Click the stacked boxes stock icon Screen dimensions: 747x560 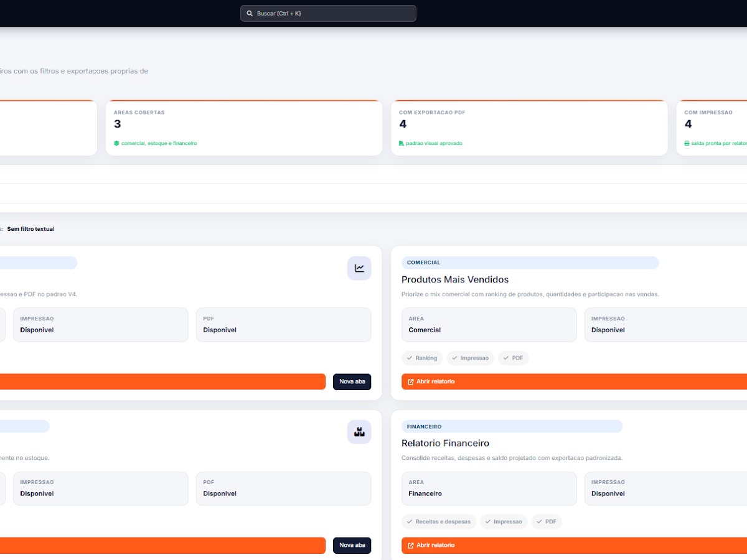coord(359,432)
